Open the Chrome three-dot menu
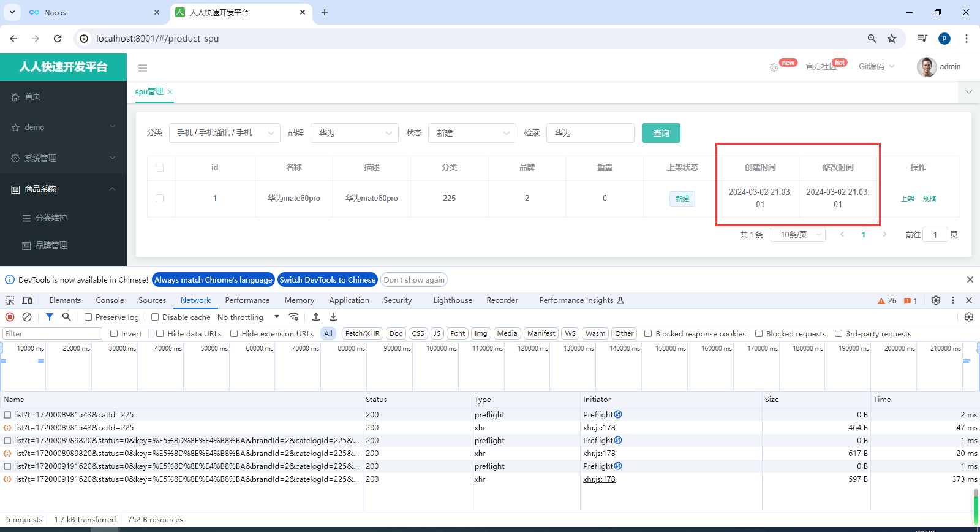Image resolution: width=980 pixels, height=532 pixels. tap(967, 39)
